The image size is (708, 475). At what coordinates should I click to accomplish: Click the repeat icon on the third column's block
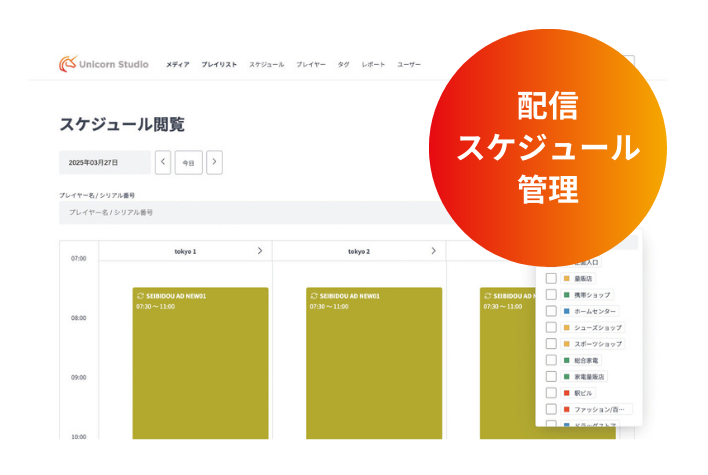[x=488, y=296]
